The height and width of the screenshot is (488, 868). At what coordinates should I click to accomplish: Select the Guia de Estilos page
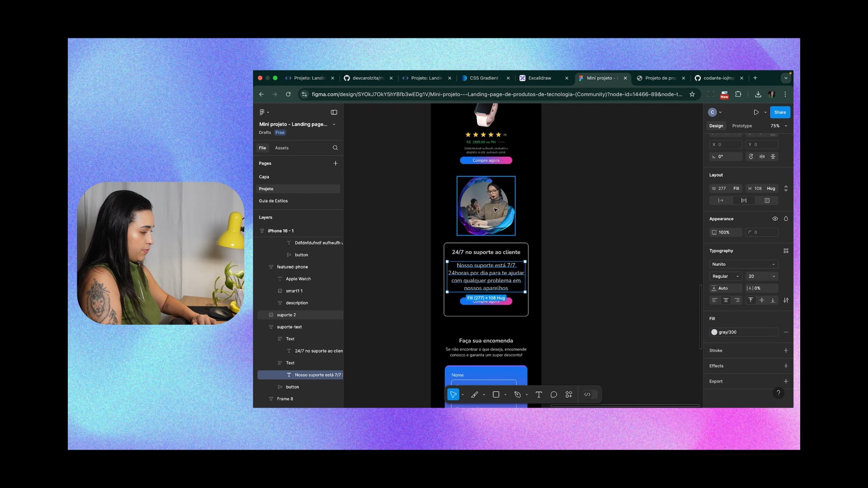273,201
